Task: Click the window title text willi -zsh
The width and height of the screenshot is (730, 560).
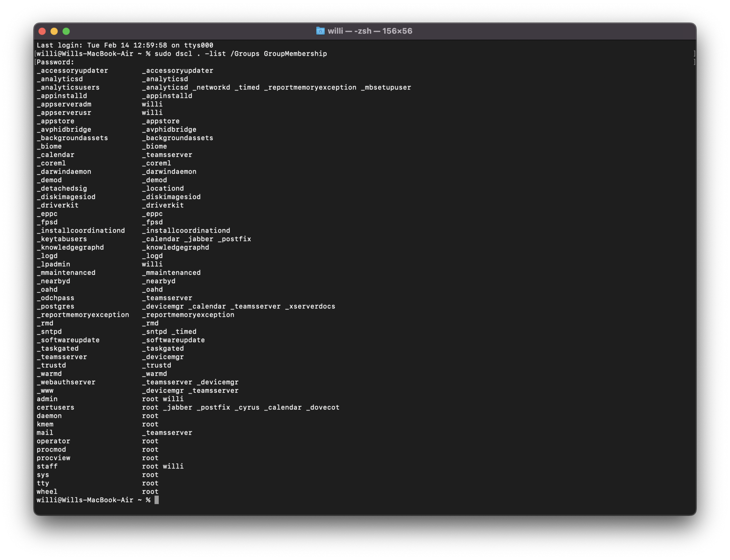Action: click(369, 31)
